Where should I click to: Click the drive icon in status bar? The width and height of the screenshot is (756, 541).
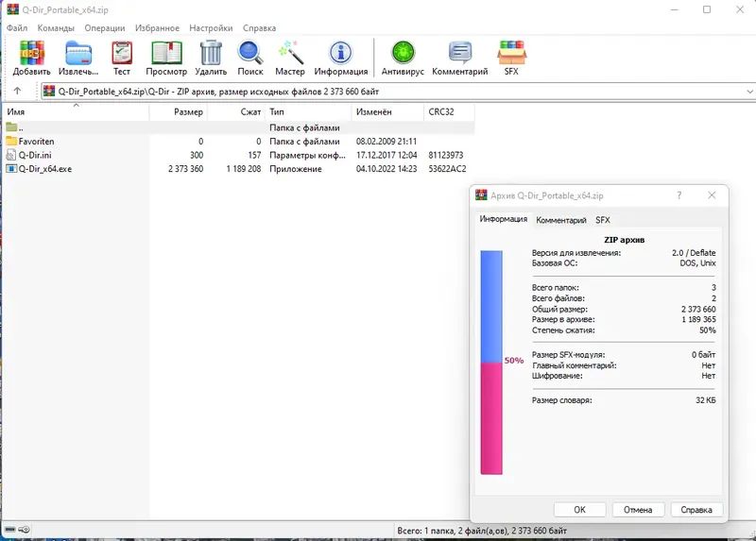pos(10,529)
